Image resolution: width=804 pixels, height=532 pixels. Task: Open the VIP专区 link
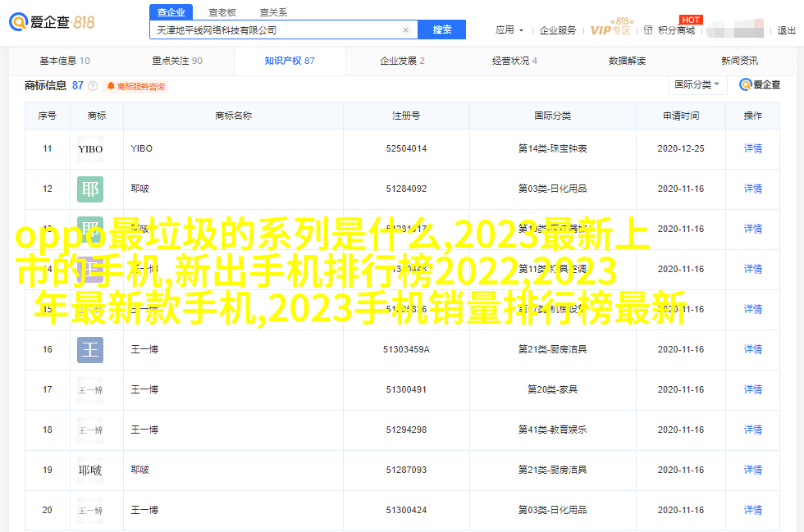(610, 30)
